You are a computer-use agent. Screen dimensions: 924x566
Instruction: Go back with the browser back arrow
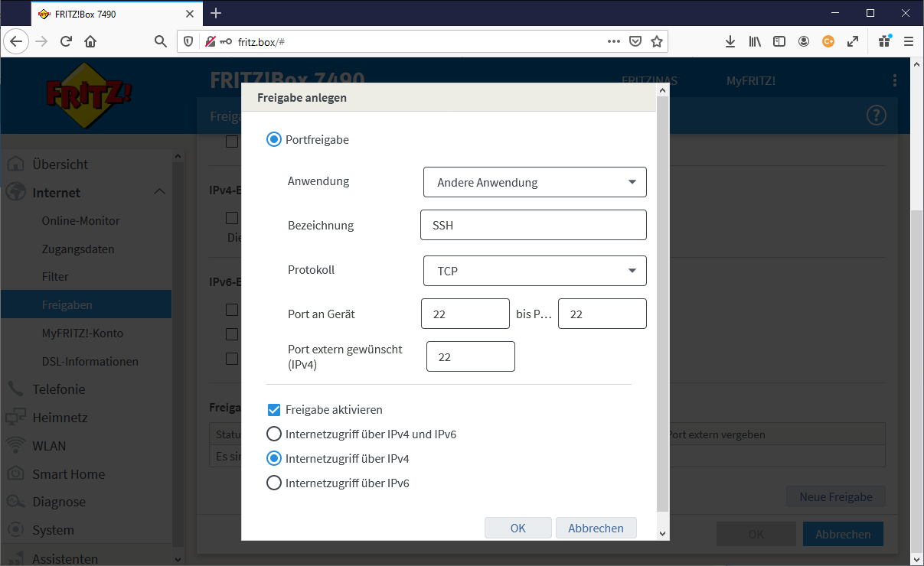16,41
